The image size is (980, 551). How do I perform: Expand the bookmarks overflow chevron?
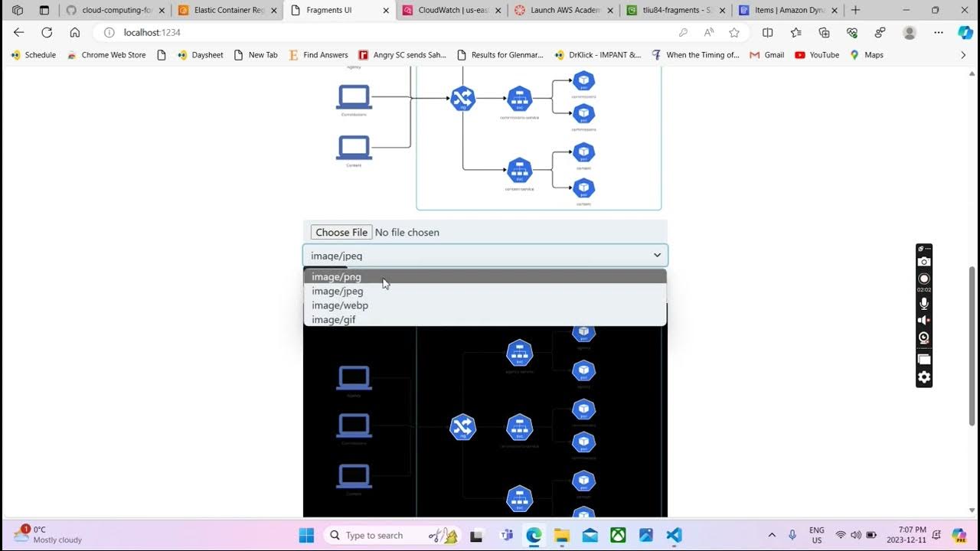pos(963,55)
